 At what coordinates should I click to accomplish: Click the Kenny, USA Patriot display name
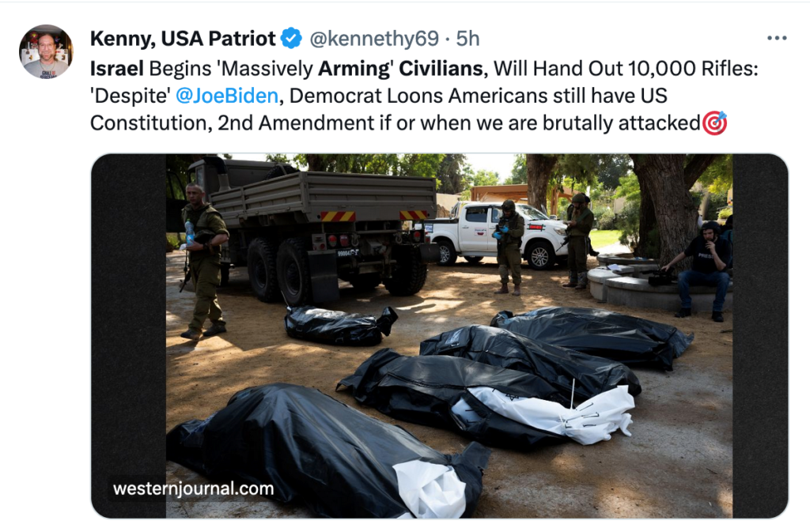[x=183, y=38]
